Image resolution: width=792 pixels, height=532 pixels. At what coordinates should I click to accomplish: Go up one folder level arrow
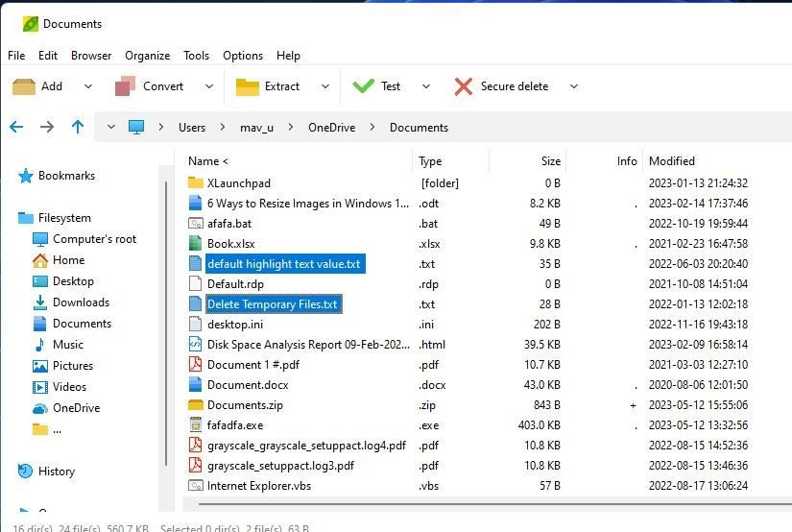pos(78,127)
